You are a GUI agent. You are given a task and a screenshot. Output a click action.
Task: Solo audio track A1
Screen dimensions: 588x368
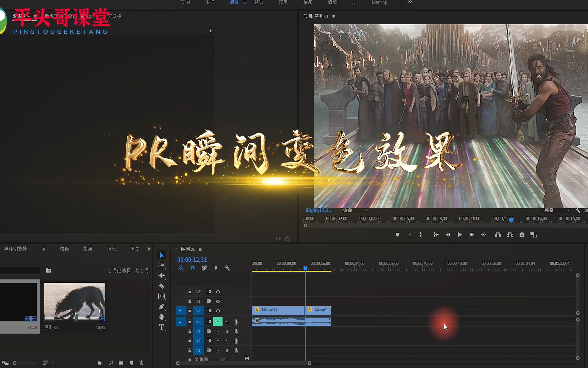227,322
